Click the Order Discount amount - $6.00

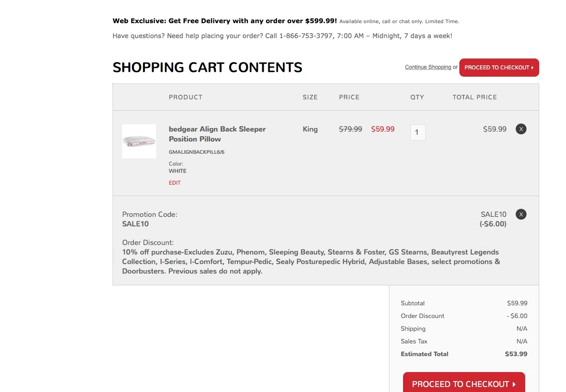[517, 316]
